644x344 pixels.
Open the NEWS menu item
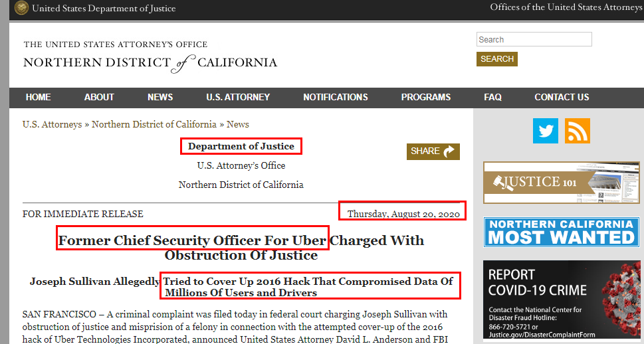pyautogui.click(x=160, y=97)
